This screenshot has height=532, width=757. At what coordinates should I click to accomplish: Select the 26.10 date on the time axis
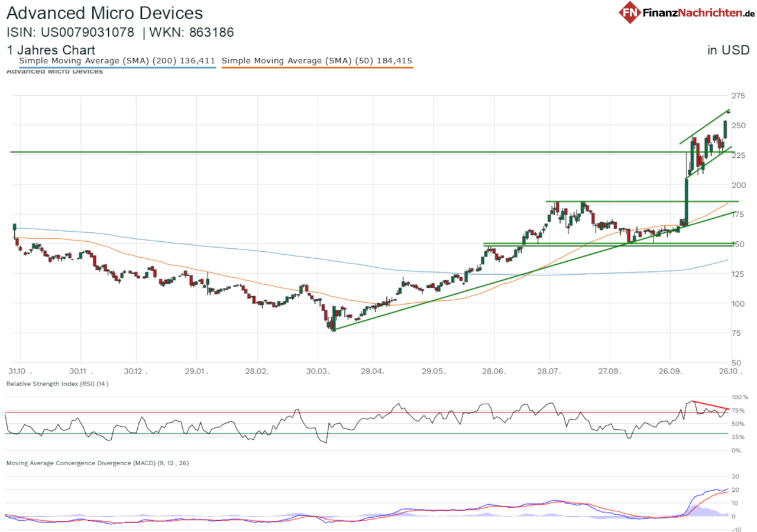pyautogui.click(x=728, y=372)
